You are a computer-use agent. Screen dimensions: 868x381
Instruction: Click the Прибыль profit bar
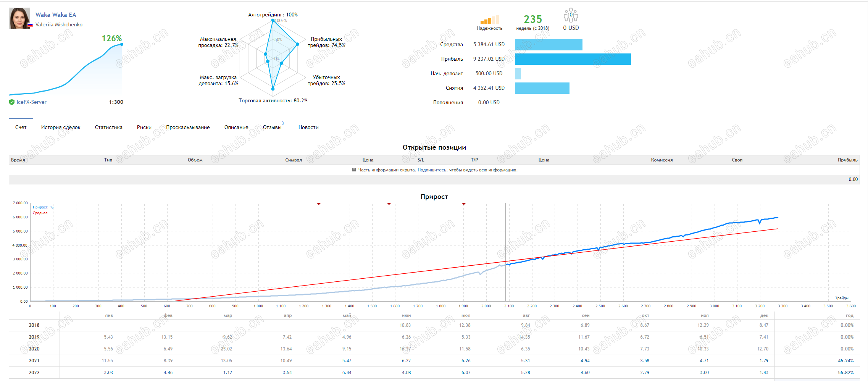[x=573, y=59]
